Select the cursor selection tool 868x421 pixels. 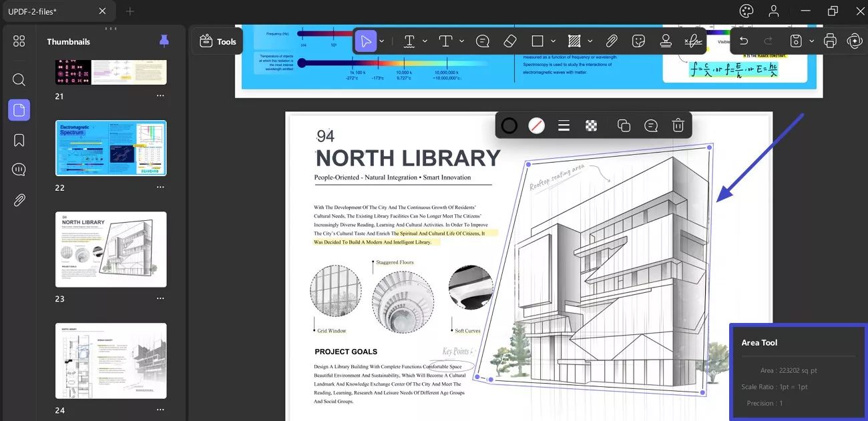click(x=366, y=41)
